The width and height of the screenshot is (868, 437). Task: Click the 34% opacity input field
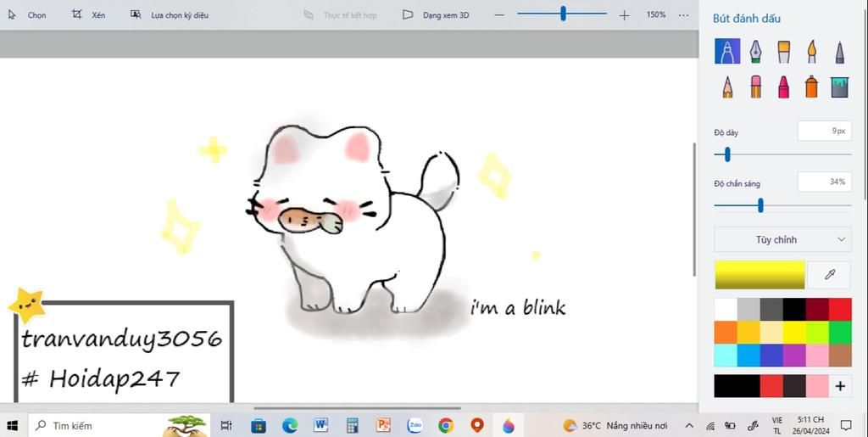(x=824, y=182)
